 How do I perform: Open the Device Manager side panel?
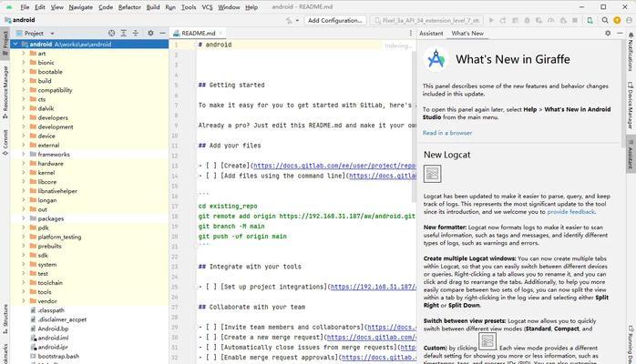(x=631, y=106)
